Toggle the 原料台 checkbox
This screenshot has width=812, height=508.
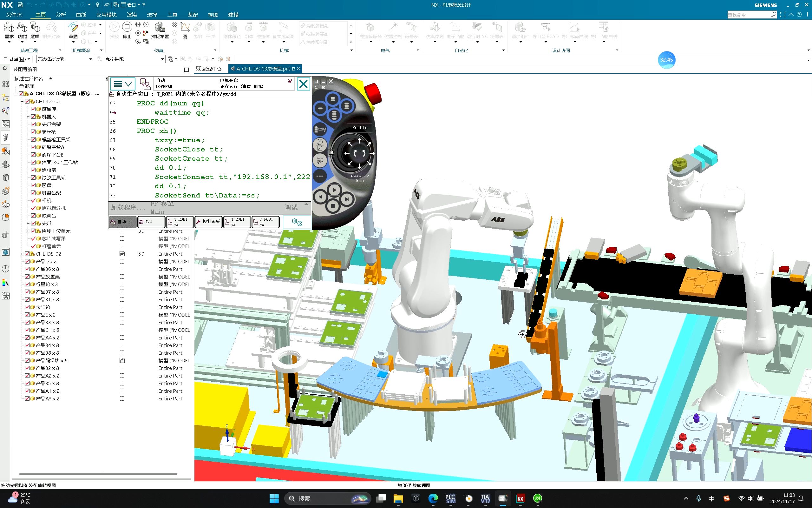[x=33, y=216]
